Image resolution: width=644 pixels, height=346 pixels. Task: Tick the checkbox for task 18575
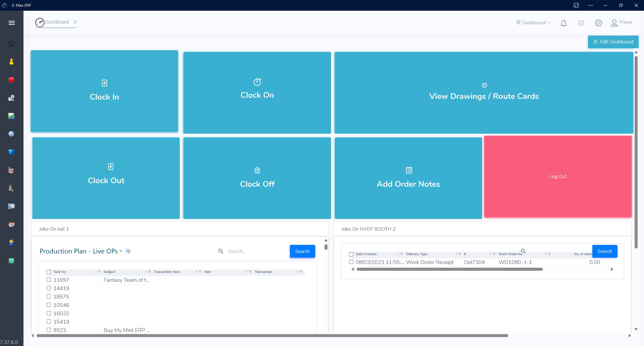49,296
